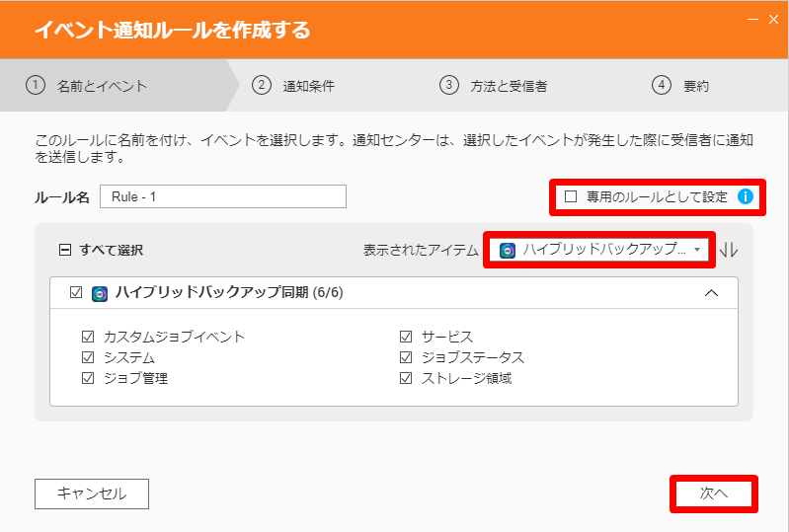Uncheck the ストレージ領域 checkbox
789x532 pixels.
pyautogui.click(x=406, y=378)
